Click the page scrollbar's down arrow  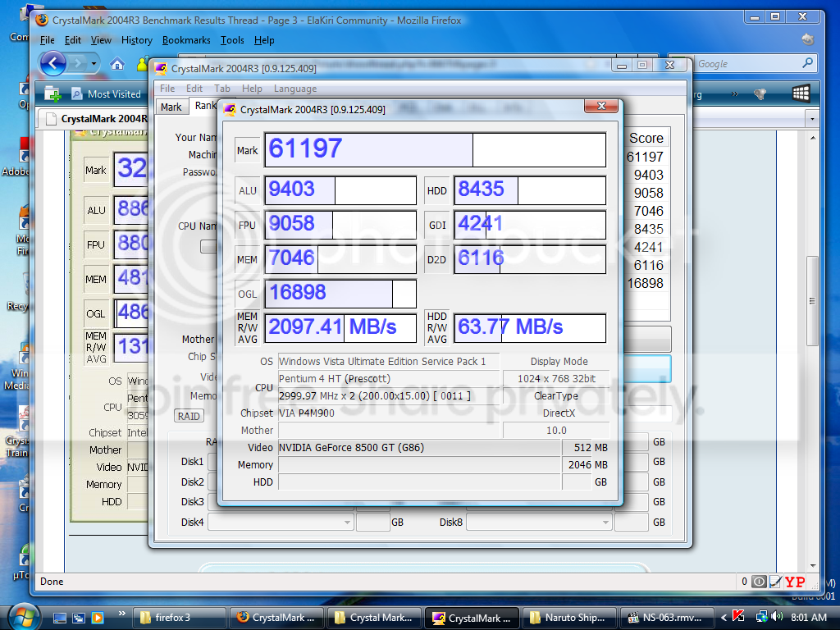click(x=813, y=566)
